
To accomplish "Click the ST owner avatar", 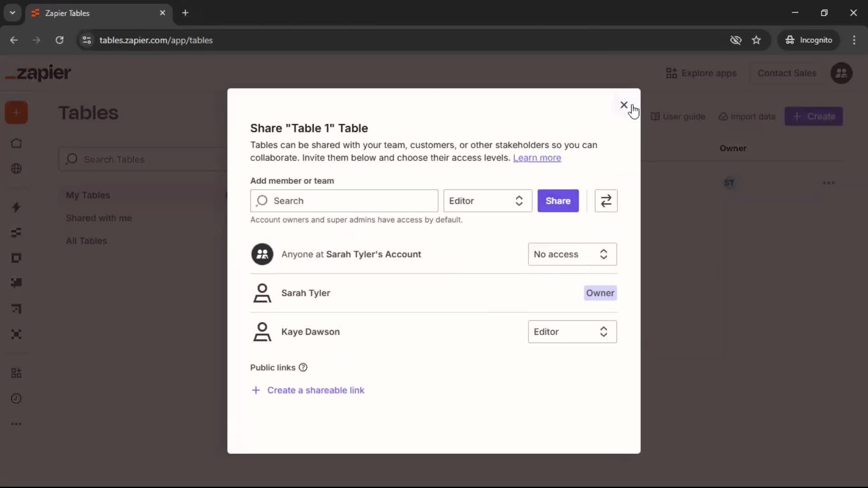I will click(x=729, y=183).
